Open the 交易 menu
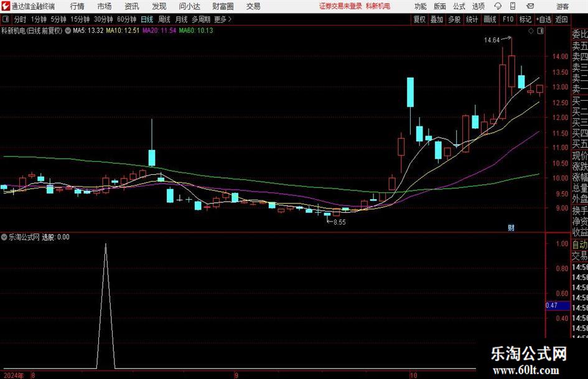The width and height of the screenshot is (588, 379). pyautogui.click(x=253, y=6)
